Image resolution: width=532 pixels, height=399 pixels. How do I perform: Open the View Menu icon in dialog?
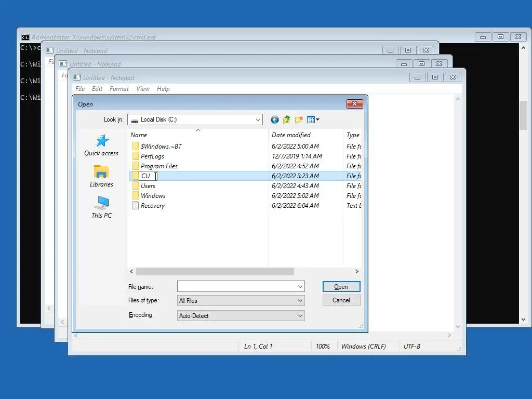(x=311, y=119)
